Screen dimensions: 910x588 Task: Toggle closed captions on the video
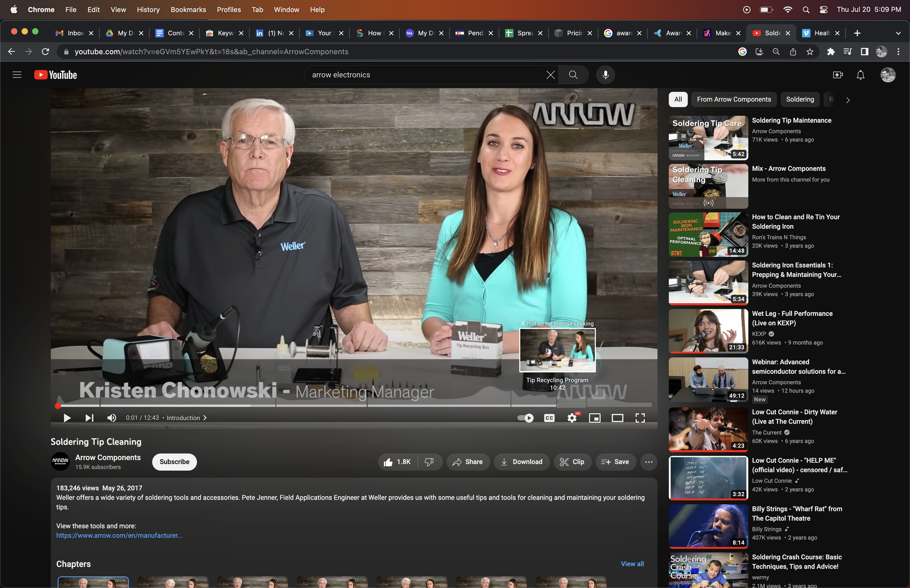point(549,418)
